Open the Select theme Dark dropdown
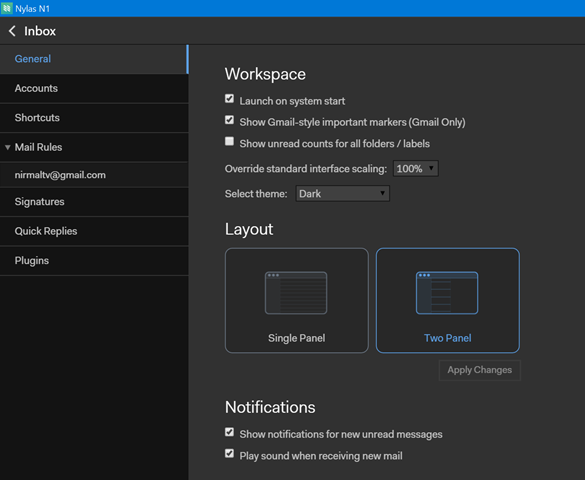Screen dimensions: 585x480 tap(342, 194)
